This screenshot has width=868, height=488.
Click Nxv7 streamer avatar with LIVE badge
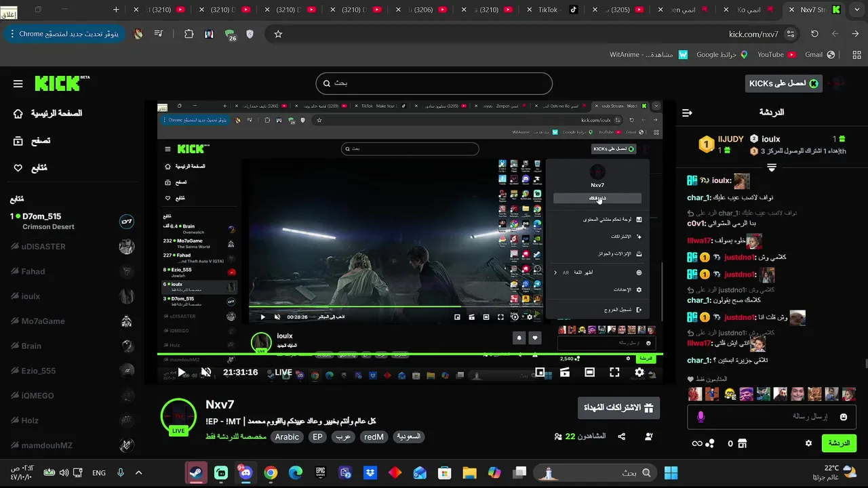178,416
